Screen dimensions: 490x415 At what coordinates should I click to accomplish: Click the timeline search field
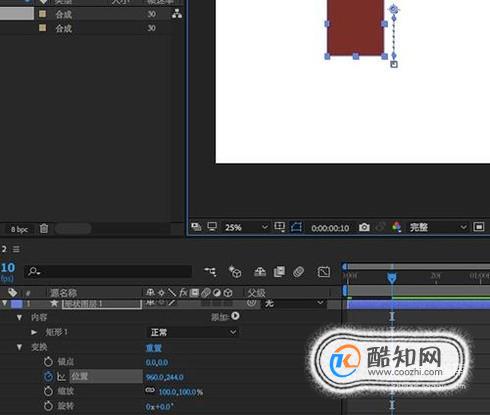tap(108, 272)
